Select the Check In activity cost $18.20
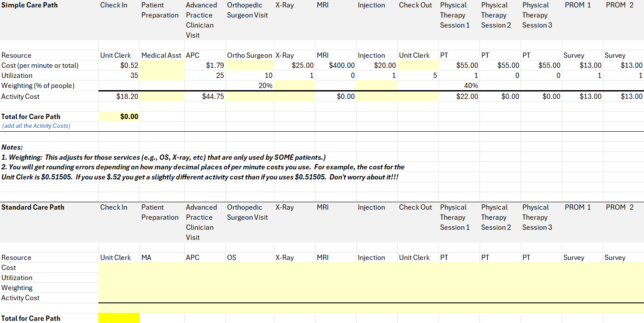 pyautogui.click(x=119, y=96)
